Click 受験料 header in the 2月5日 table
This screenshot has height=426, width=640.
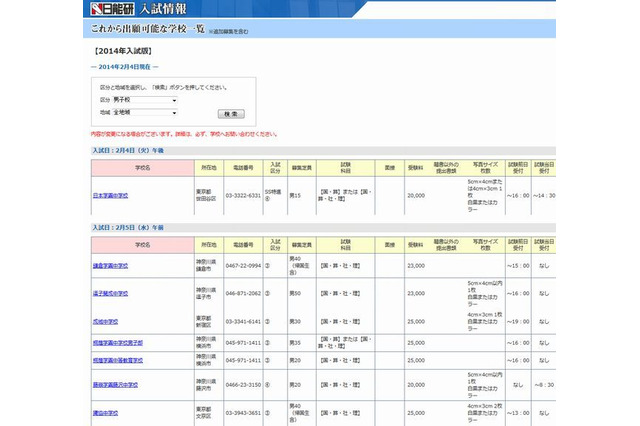point(416,245)
